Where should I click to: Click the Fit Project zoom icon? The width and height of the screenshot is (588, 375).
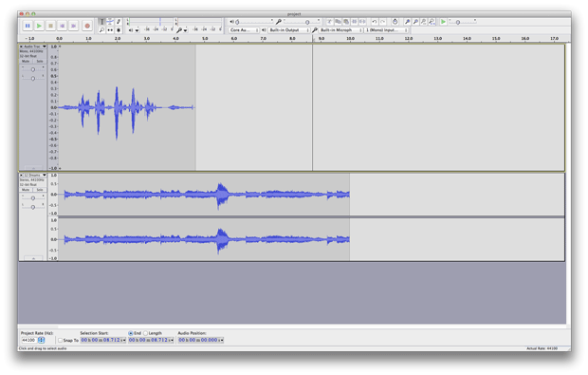pos(432,22)
